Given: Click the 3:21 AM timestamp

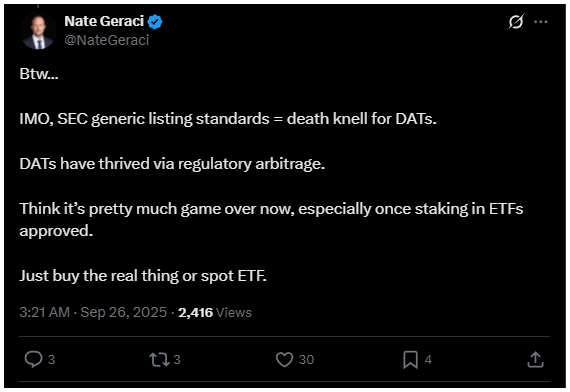Looking at the screenshot, I should point(44,312).
